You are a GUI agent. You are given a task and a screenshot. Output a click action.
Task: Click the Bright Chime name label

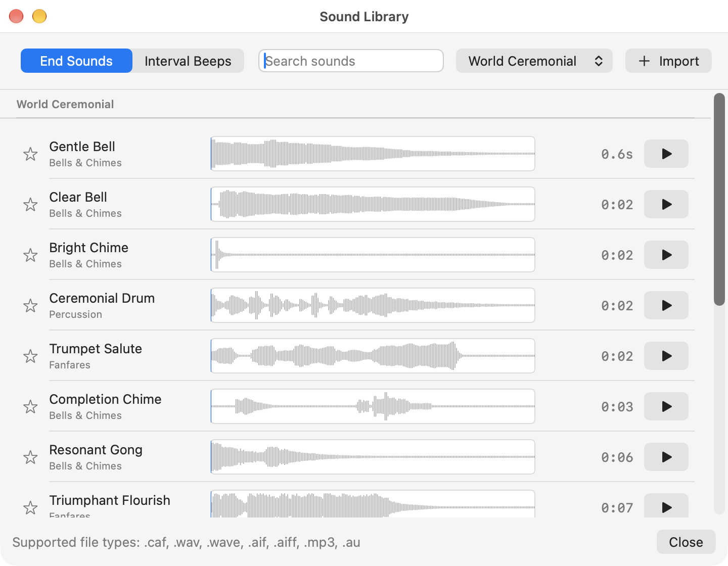(x=88, y=248)
